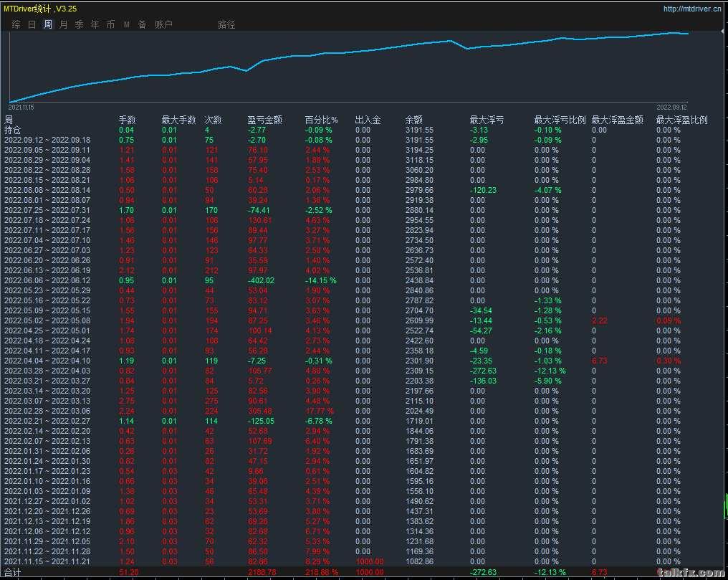
Task: Click the 17.77 % weekly percentage value
Action: (320, 411)
